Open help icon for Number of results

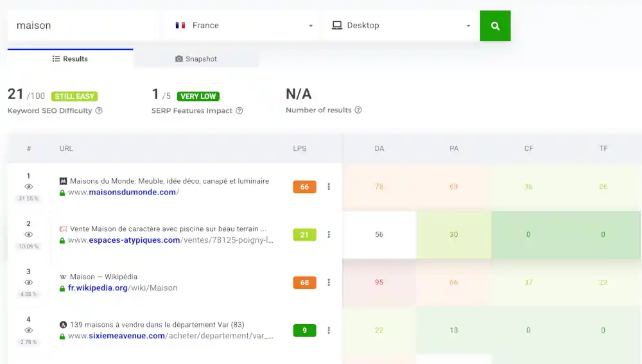point(358,110)
